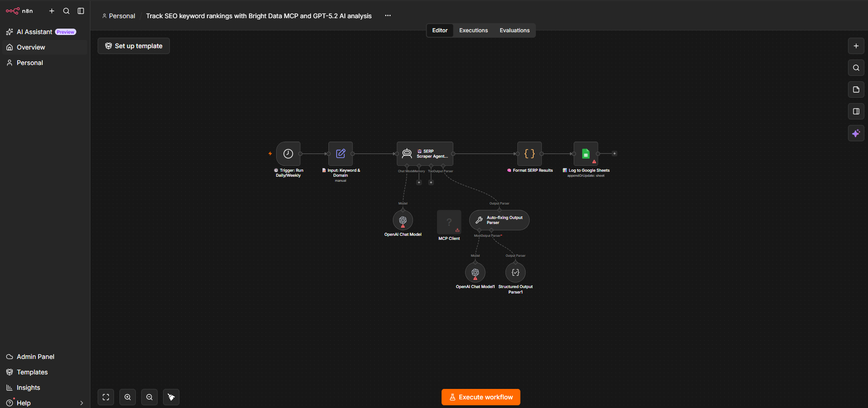Go to Overview page

click(x=45, y=47)
